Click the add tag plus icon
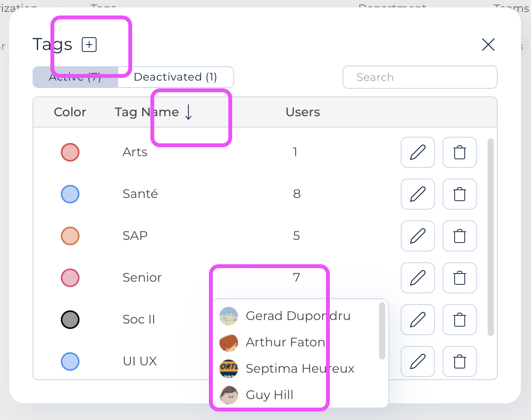This screenshot has height=420, width=531. pos(89,45)
